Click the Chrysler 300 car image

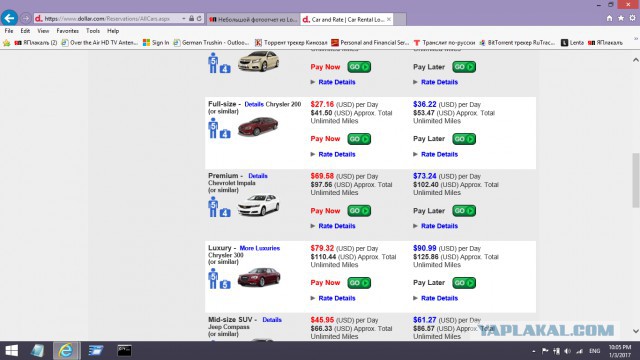tap(259, 277)
